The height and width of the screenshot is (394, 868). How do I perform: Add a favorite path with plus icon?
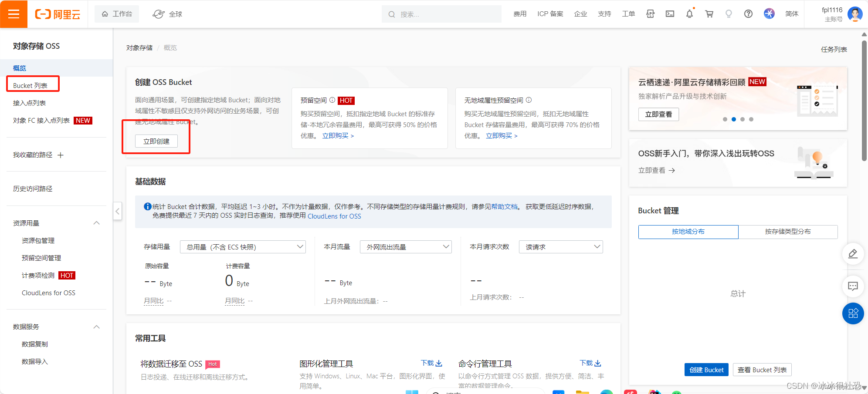pyautogui.click(x=61, y=155)
